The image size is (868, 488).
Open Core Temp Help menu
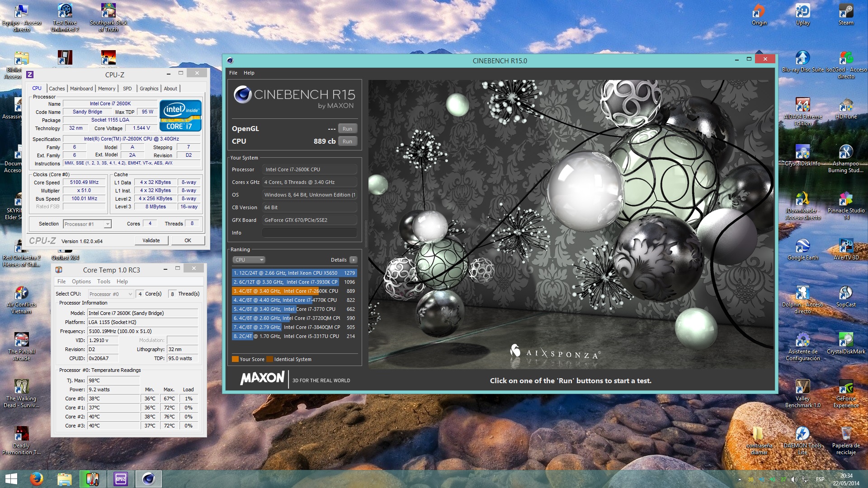point(122,282)
